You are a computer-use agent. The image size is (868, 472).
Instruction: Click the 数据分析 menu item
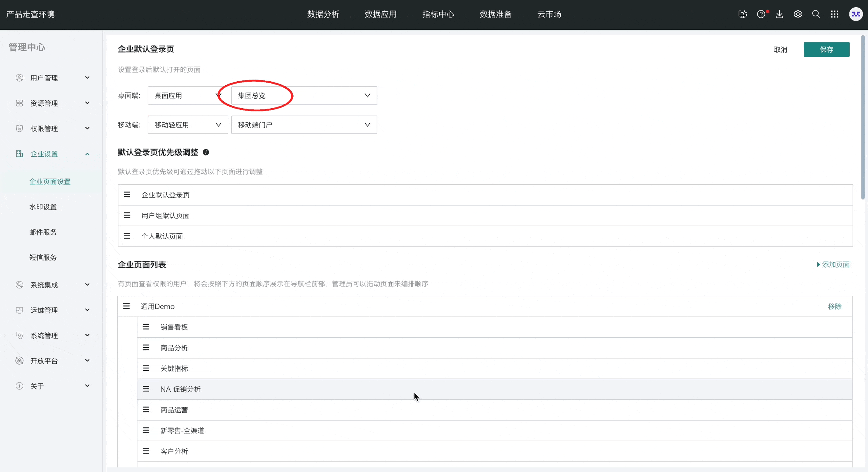coord(323,14)
